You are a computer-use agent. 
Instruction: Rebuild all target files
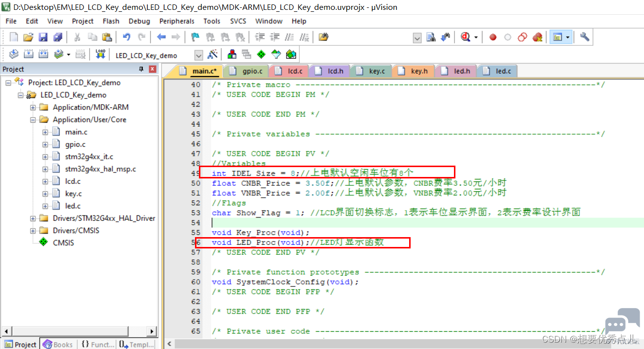point(43,54)
